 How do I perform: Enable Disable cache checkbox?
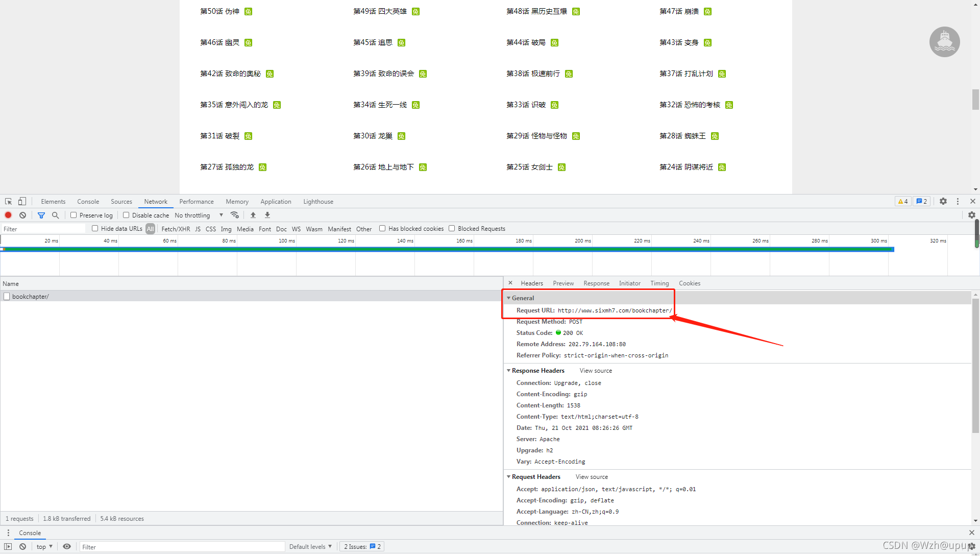(x=126, y=215)
